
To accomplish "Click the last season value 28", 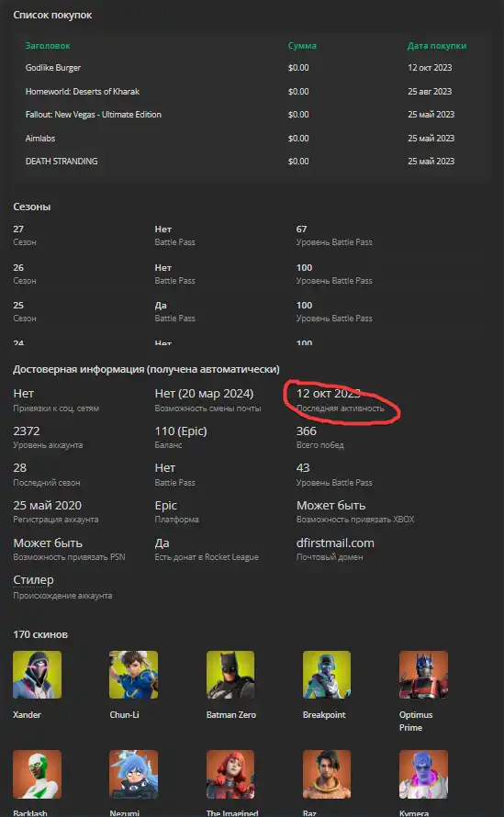I will coord(20,468).
